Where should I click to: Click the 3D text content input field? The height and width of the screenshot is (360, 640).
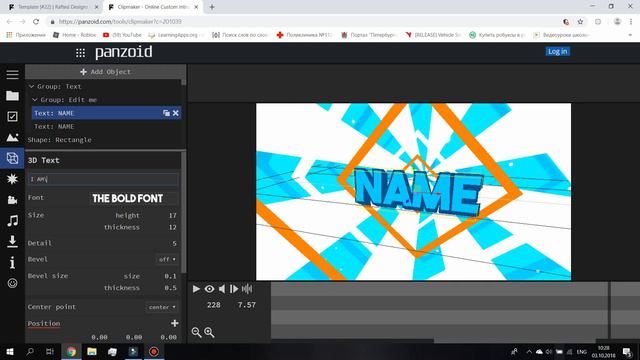pos(103,179)
